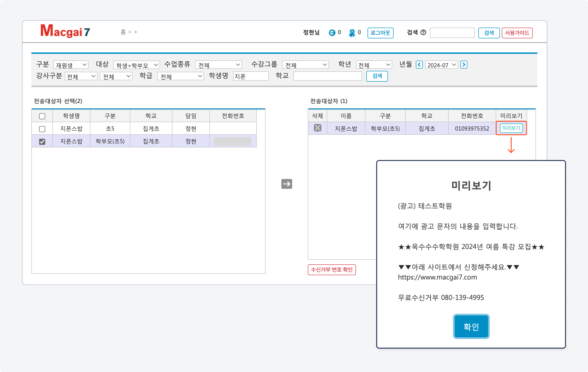Click the blue ribbon points icon
The width and height of the screenshot is (588, 372).
(x=352, y=33)
